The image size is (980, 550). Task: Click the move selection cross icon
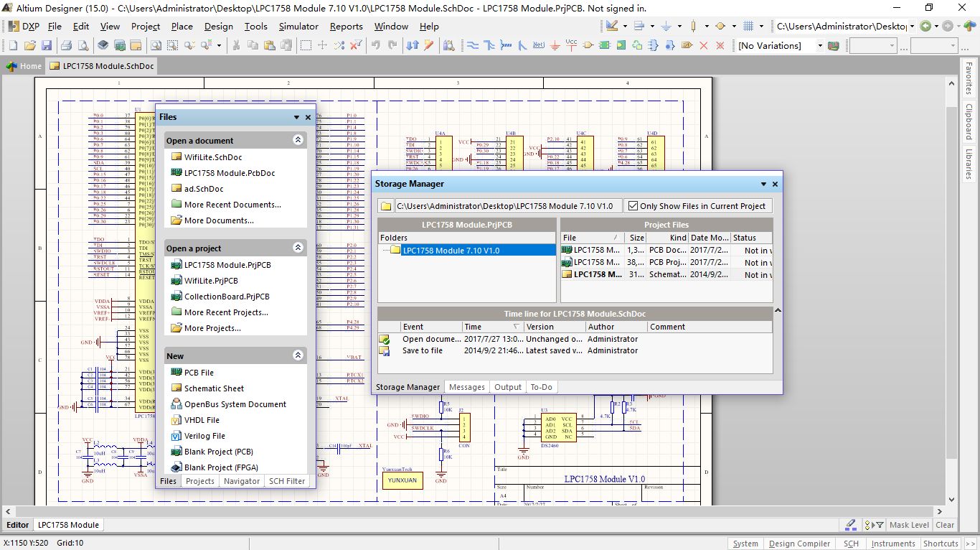tap(323, 45)
